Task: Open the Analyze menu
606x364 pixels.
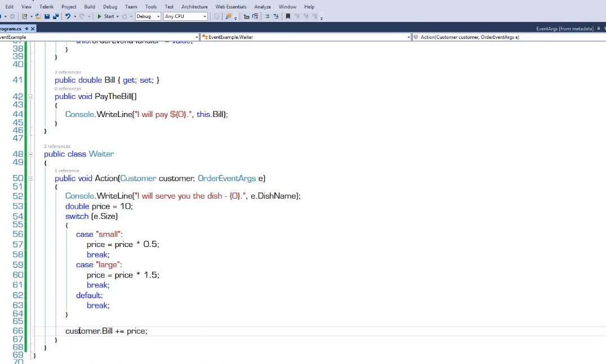Action: 262,7
